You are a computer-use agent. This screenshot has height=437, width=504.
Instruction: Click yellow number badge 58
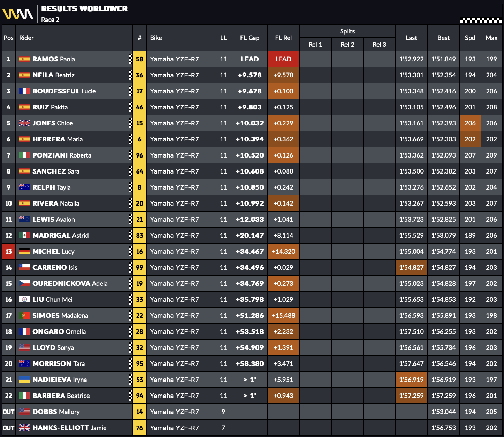click(x=139, y=59)
